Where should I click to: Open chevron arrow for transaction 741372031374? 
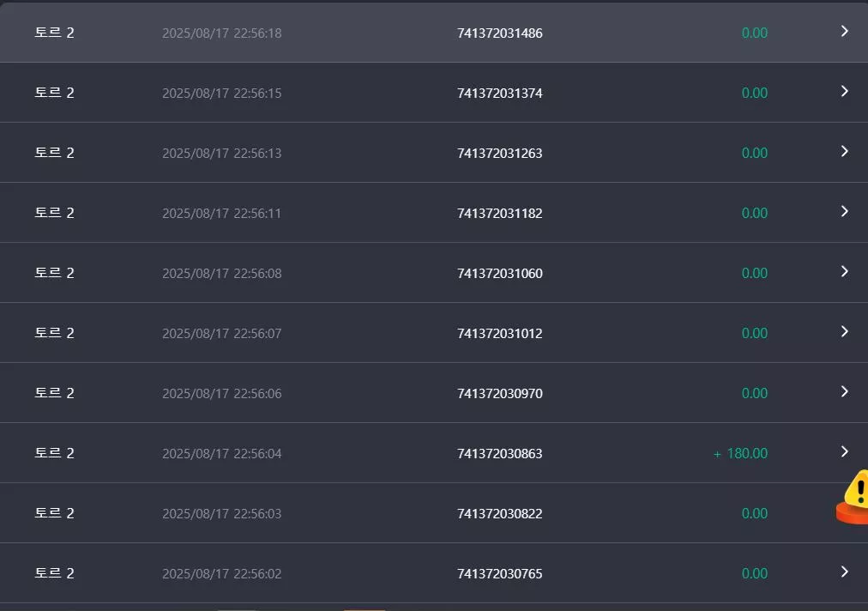844,92
